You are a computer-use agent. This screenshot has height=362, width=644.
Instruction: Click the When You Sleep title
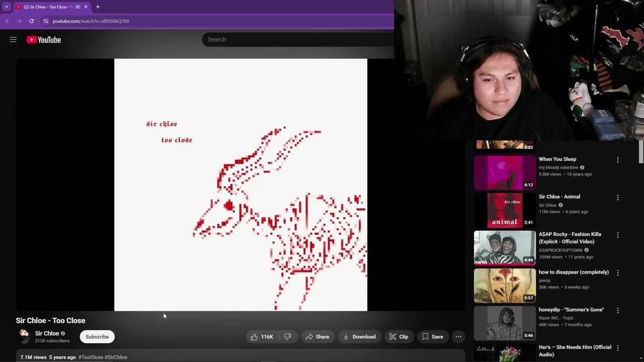pos(557,159)
